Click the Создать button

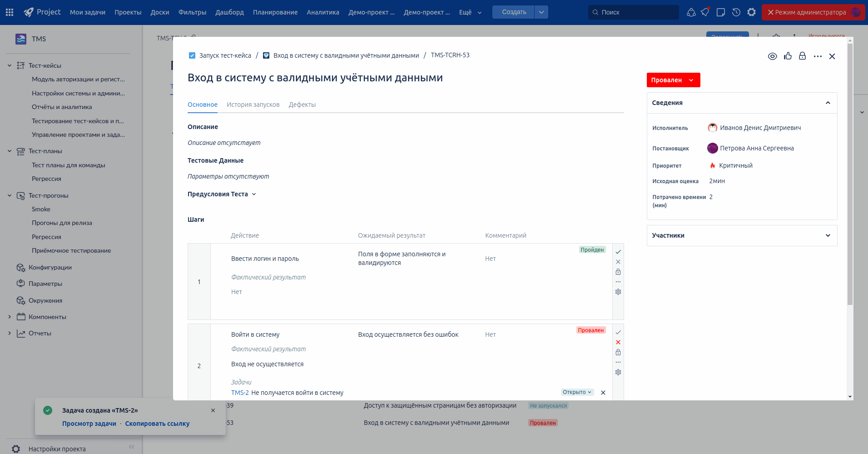click(514, 12)
